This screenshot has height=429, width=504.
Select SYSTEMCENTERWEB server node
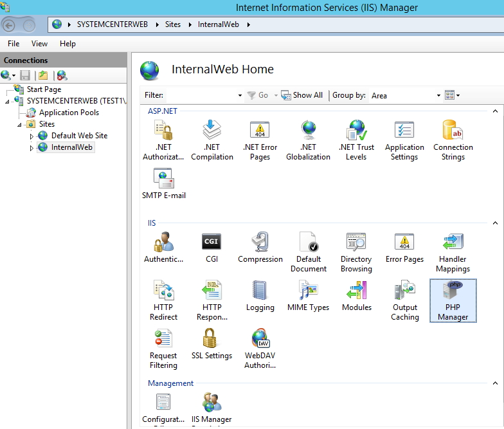pos(76,100)
